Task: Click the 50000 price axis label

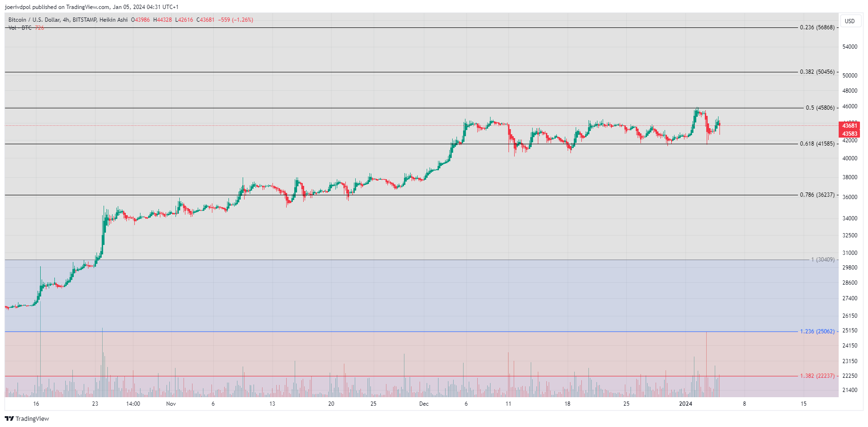Action: pos(850,76)
